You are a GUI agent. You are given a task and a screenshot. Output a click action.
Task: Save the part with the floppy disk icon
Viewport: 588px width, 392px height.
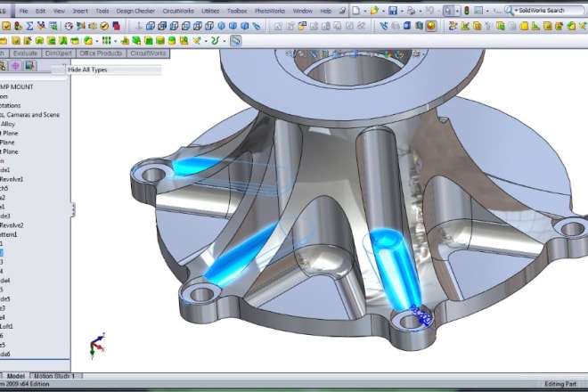[393, 11]
